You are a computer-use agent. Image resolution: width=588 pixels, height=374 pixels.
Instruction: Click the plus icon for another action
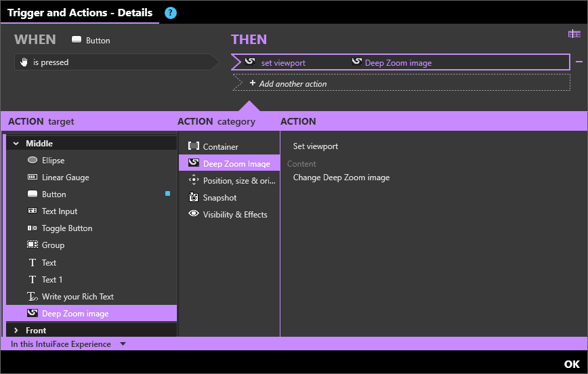[253, 83]
